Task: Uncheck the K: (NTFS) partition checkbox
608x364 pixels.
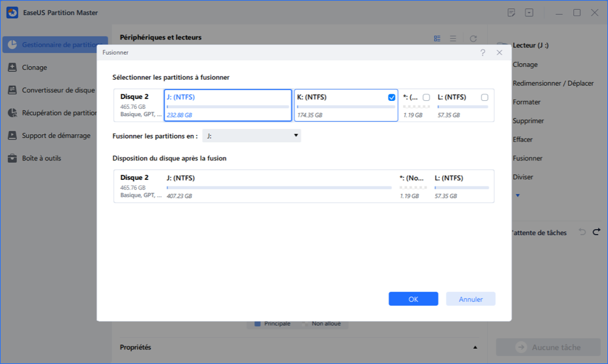Action: coord(392,97)
